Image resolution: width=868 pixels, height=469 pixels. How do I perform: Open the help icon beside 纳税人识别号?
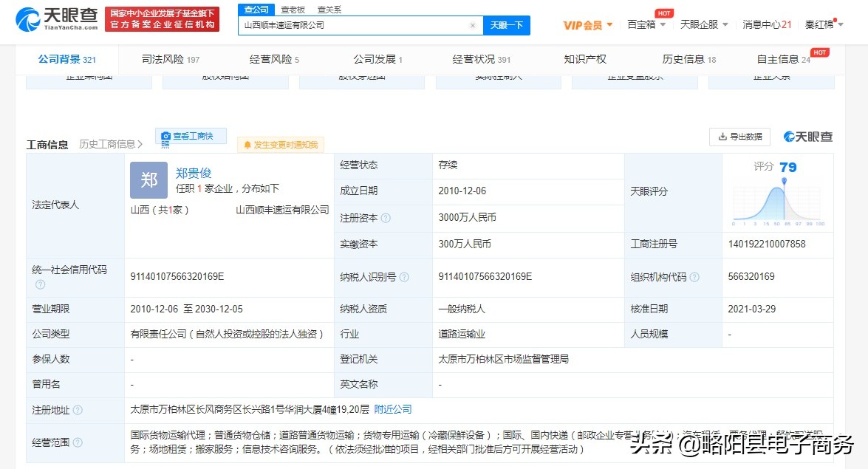(403, 277)
